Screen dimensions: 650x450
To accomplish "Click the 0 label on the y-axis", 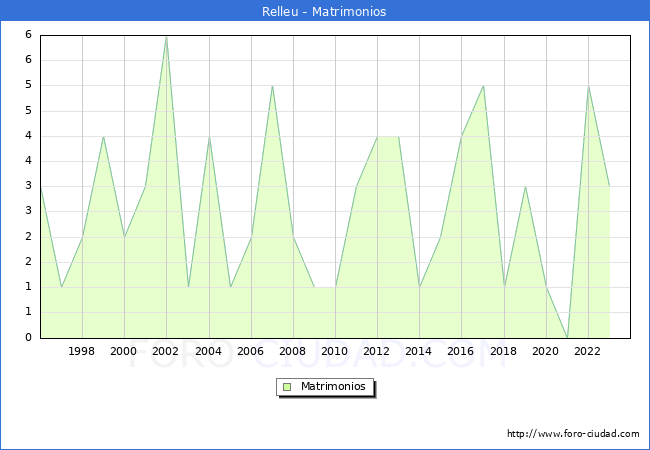I will (29, 338).
